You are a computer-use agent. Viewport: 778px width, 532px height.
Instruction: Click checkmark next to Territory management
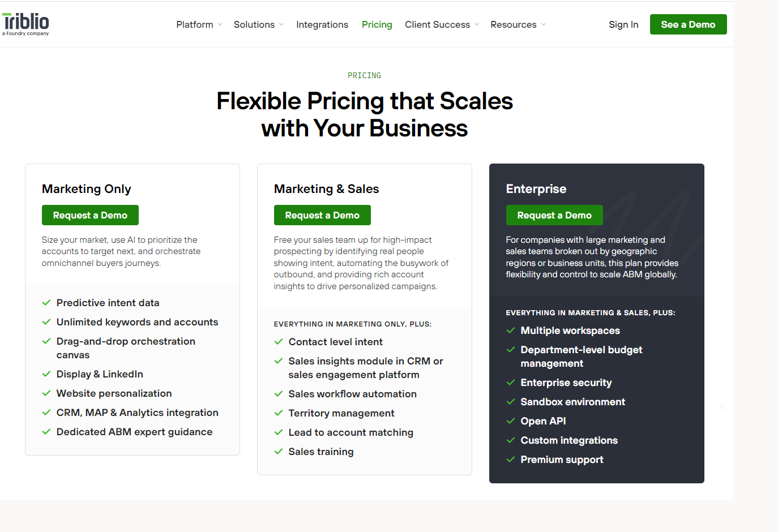279,413
